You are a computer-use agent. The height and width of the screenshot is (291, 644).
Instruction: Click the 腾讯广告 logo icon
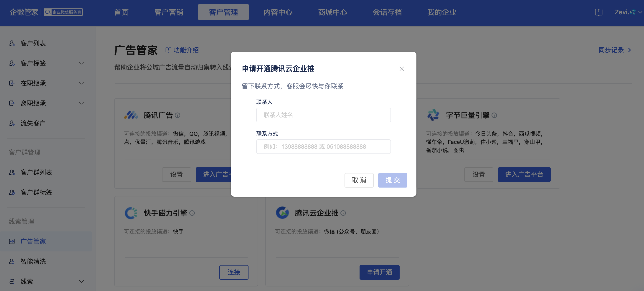tap(131, 115)
